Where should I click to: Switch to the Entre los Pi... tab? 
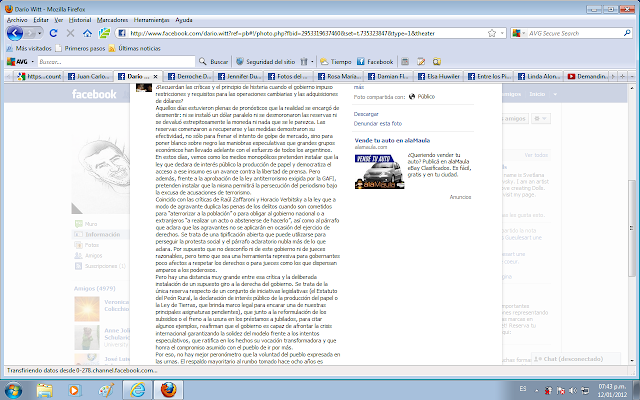(x=489, y=76)
